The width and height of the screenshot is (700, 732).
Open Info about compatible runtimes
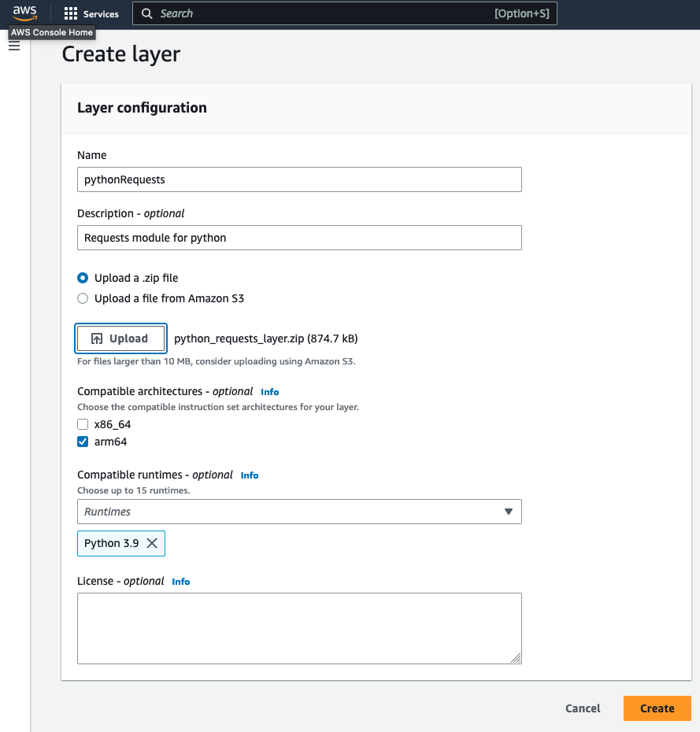(x=249, y=475)
